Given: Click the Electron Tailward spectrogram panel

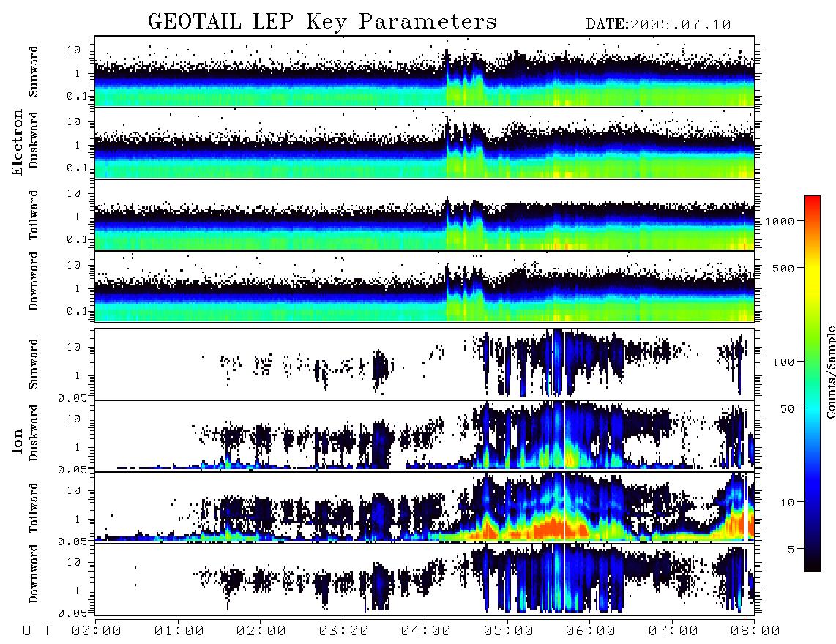Looking at the screenshot, I should (425, 215).
